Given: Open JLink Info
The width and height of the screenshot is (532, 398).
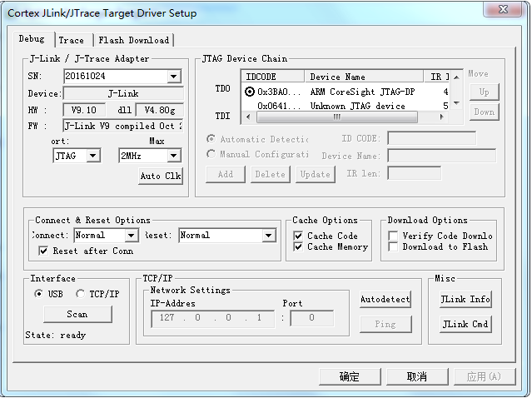Looking at the screenshot, I should (x=465, y=299).
